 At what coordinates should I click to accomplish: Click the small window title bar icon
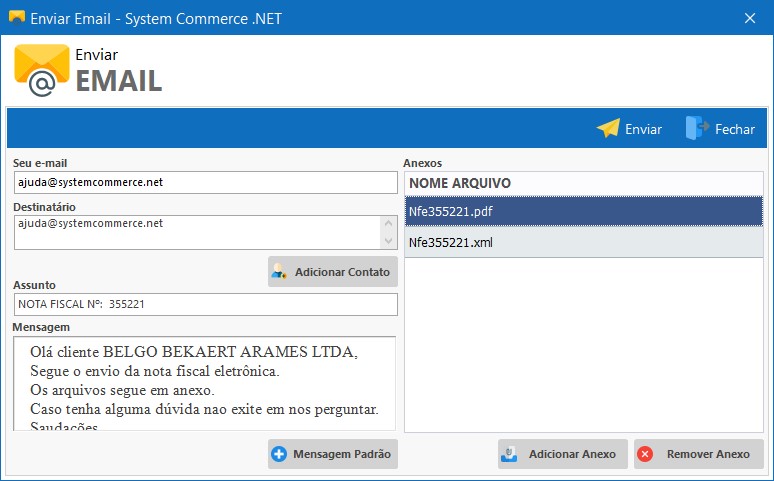[15, 17]
